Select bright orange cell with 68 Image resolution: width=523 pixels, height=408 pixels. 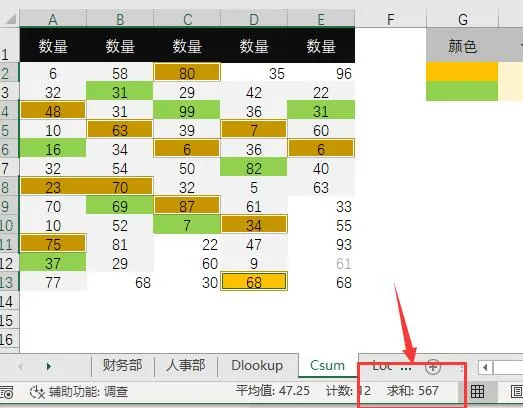(x=254, y=282)
